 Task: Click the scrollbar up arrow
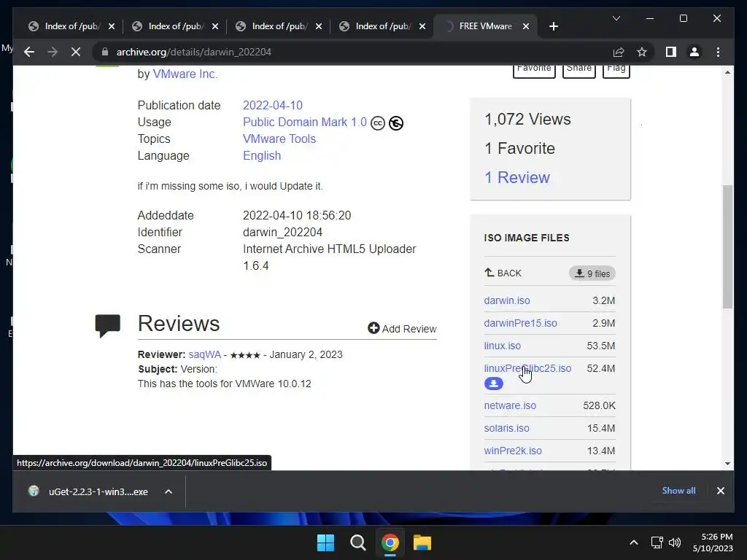tap(727, 72)
